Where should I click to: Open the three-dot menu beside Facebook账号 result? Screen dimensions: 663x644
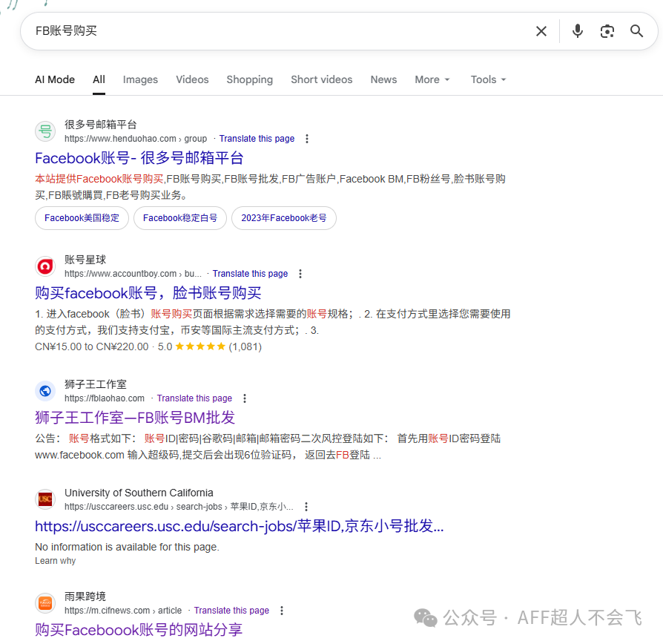[x=307, y=138]
